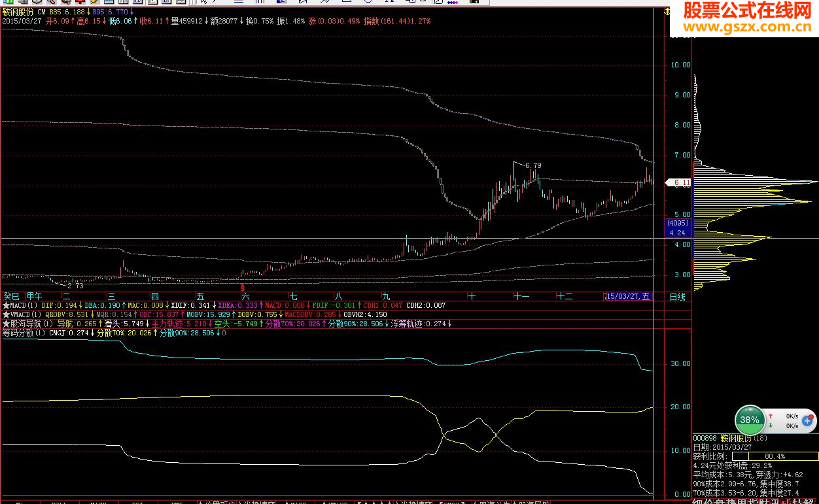The width and height of the screenshot is (819, 504).
Task: Click the XDEA:0.333 value
Action: (237, 305)
